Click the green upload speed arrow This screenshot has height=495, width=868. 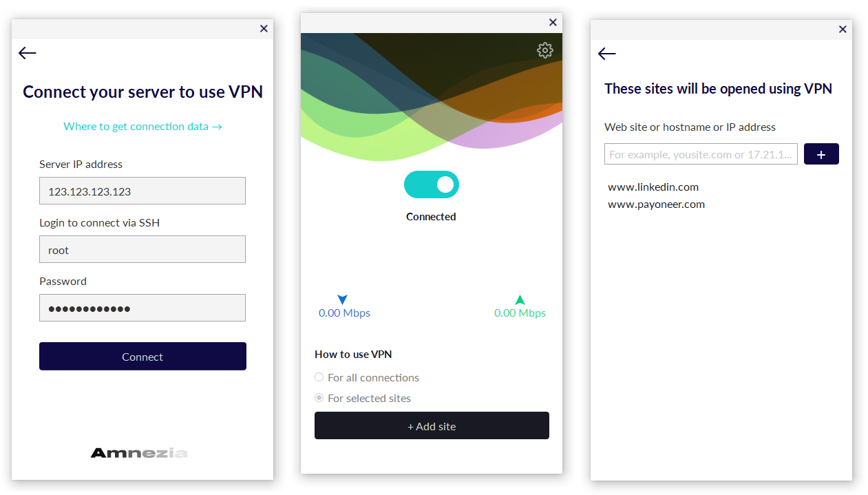point(520,299)
